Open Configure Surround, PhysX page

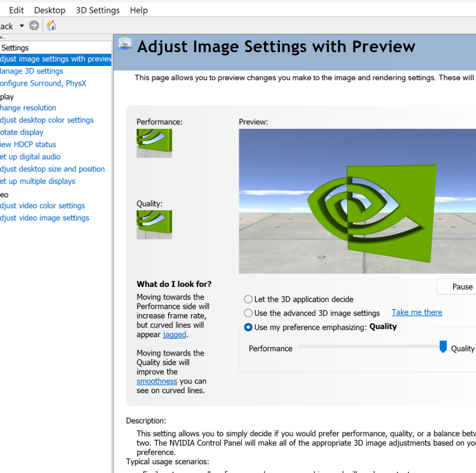43,83
